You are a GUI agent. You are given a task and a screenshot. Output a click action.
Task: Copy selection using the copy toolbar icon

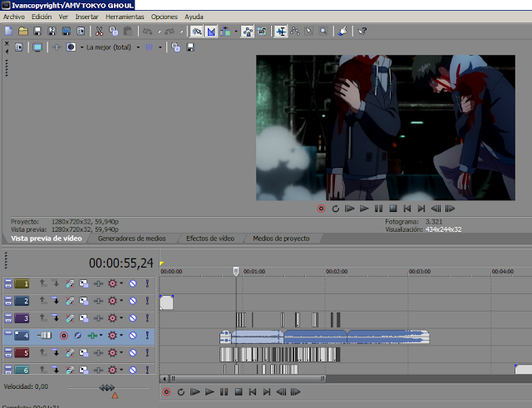click(113, 32)
